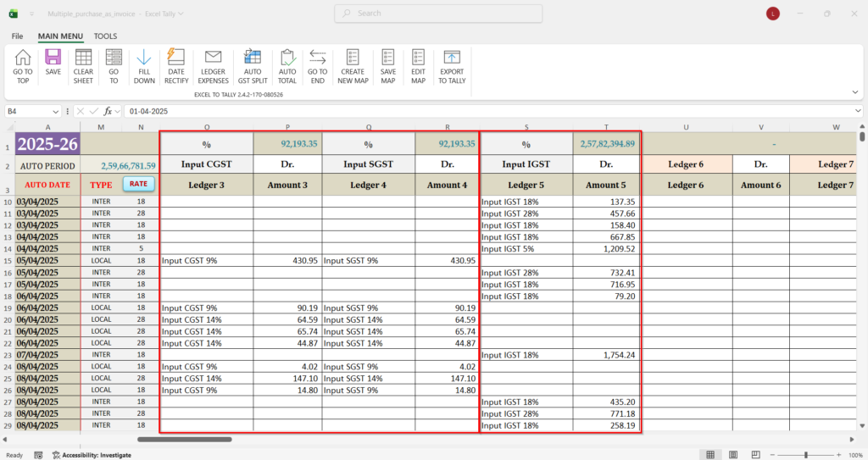This screenshot has width=868, height=460.
Task: Click the vertical scrollbar thumb
Action: click(862, 136)
